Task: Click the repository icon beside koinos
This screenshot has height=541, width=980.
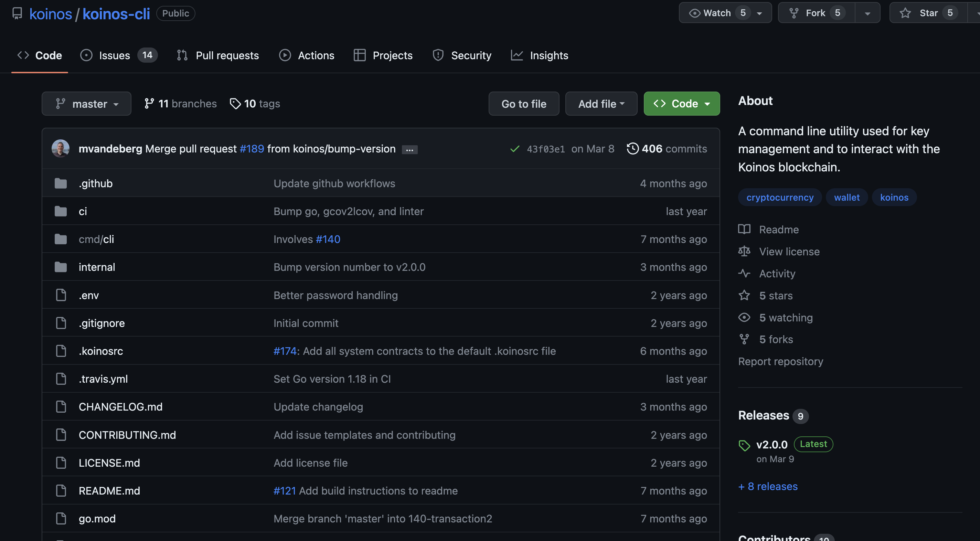Action: coord(17,13)
